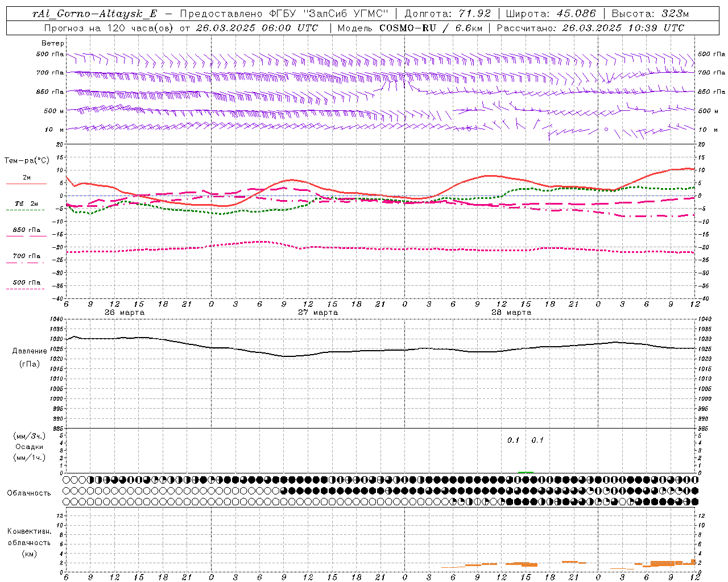The width and height of the screenshot is (728, 582).
Task: Click the 26 марта date label
Action: 125,313
